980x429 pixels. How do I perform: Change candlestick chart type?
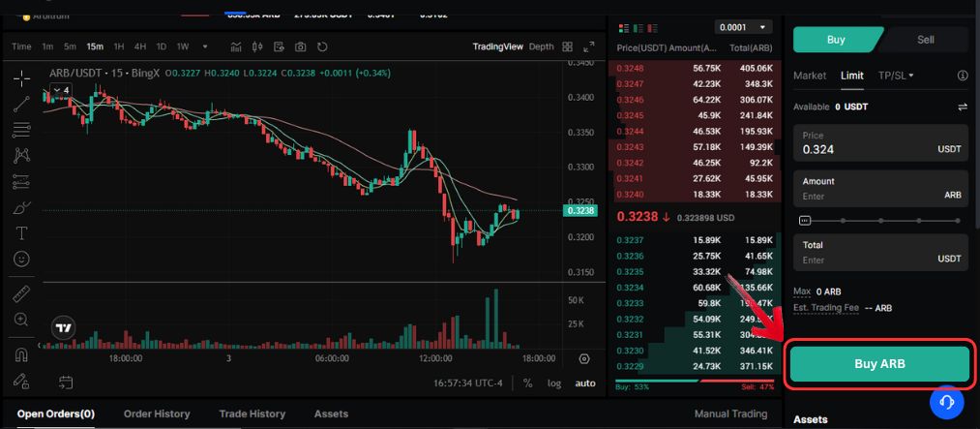point(257,46)
